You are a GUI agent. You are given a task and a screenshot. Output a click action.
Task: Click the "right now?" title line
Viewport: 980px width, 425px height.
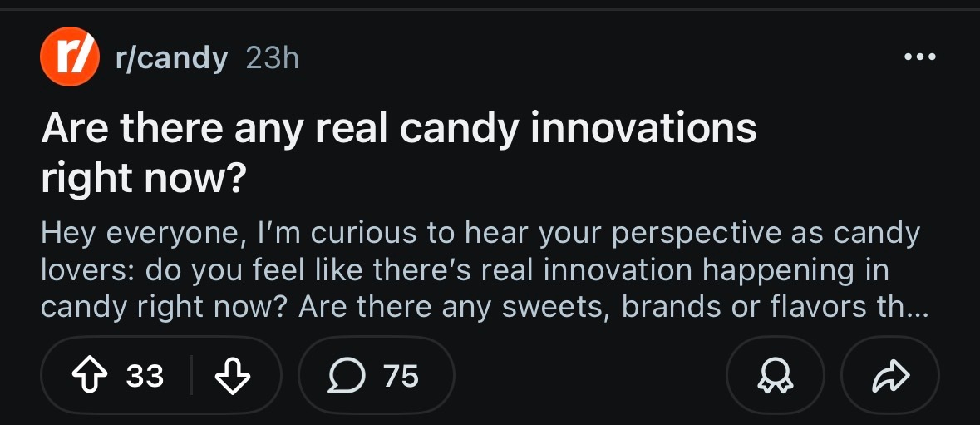(x=141, y=179)
